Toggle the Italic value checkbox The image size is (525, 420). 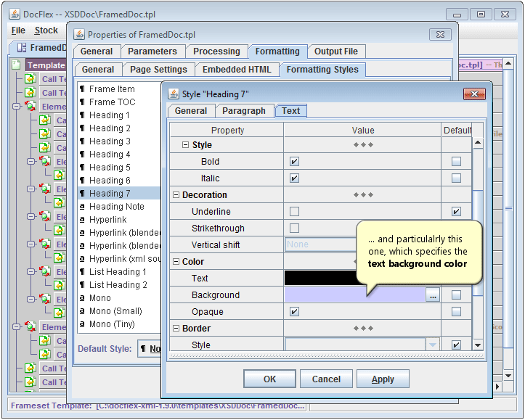(x=294, y=178)
